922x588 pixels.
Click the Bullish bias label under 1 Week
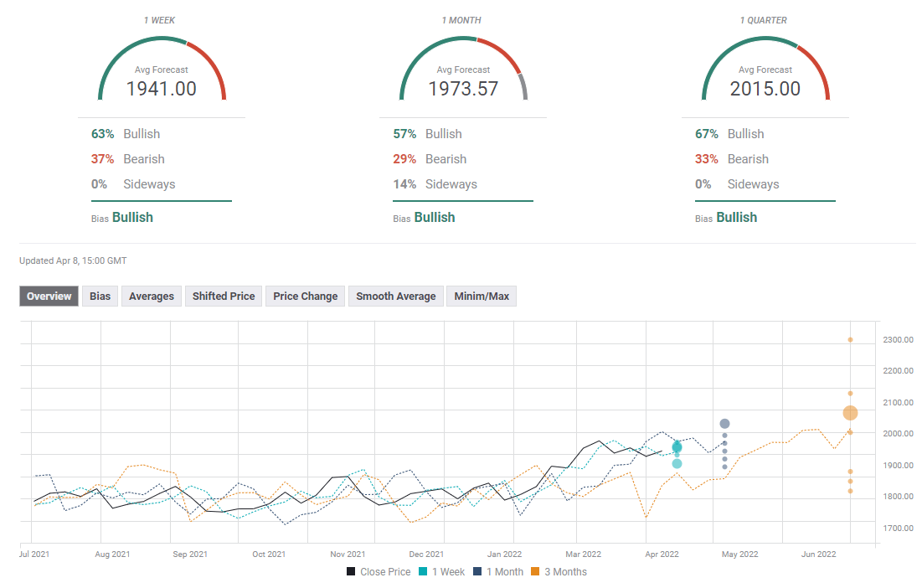(132, 218)
